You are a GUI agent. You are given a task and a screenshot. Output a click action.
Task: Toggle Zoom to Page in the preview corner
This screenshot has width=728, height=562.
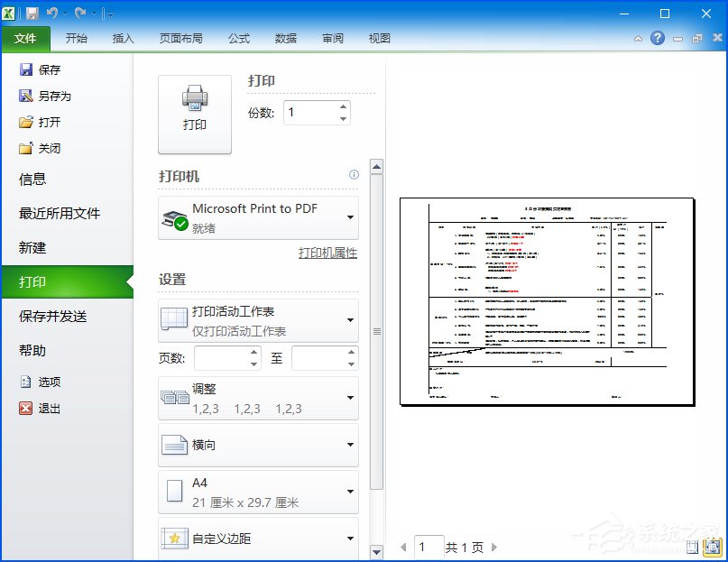click(x=712, y=548)
